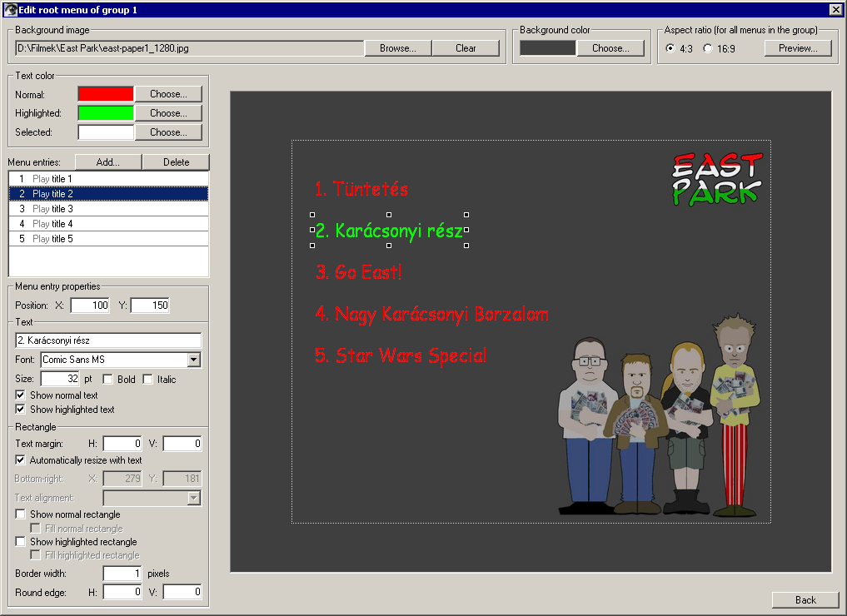This screenshot has height=616, width=847.
Task: Choose a background color
Action: point(610,48)
